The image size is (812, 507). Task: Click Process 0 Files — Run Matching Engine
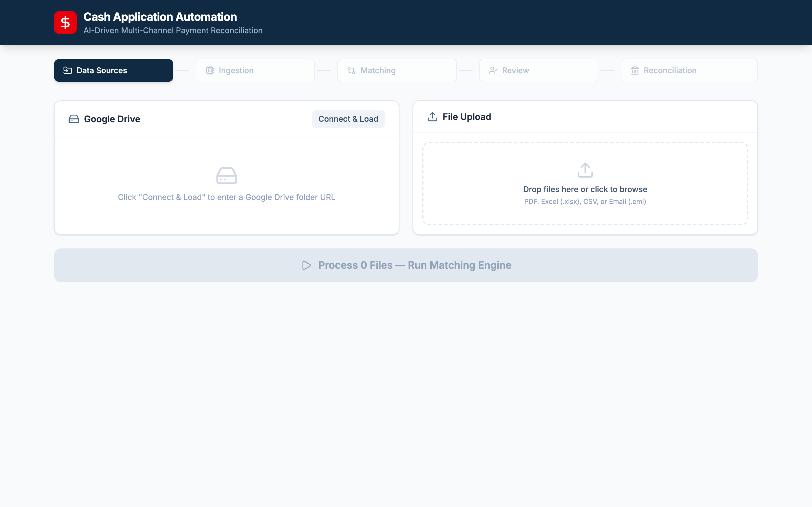click(406, 265)
